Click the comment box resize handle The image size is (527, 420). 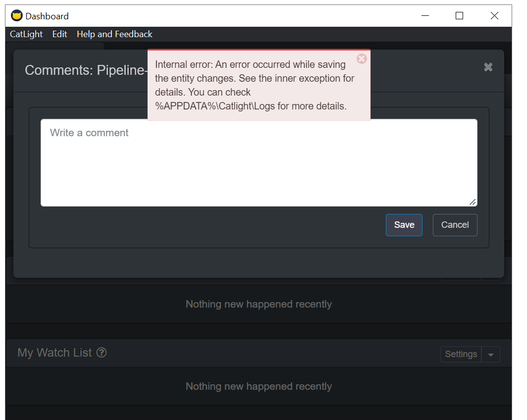(473, 202)
